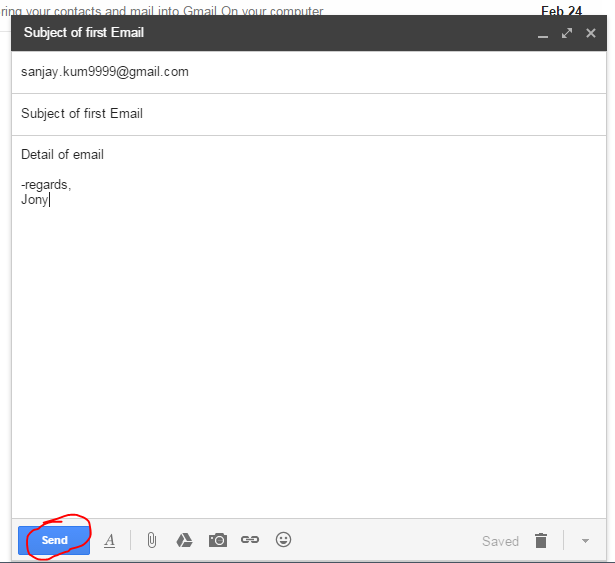Open more options dropdown arrow

tap(585, 541)
